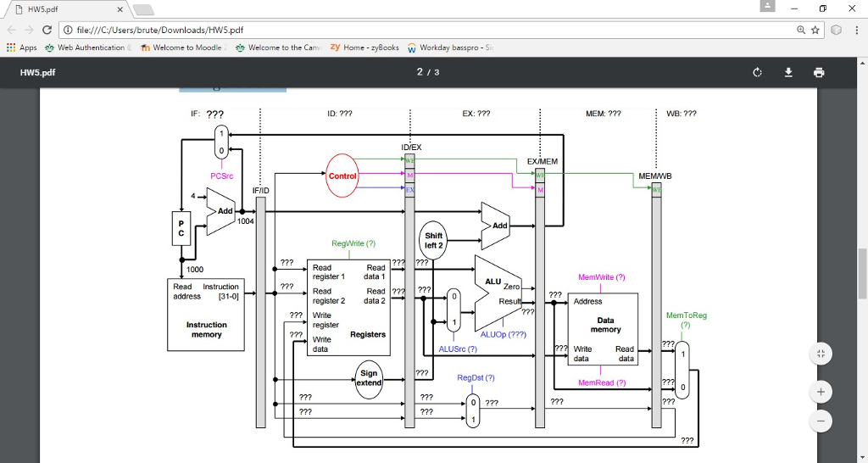Open a new browser tab
The image size is (868, 463).
[x=143, y=10]
